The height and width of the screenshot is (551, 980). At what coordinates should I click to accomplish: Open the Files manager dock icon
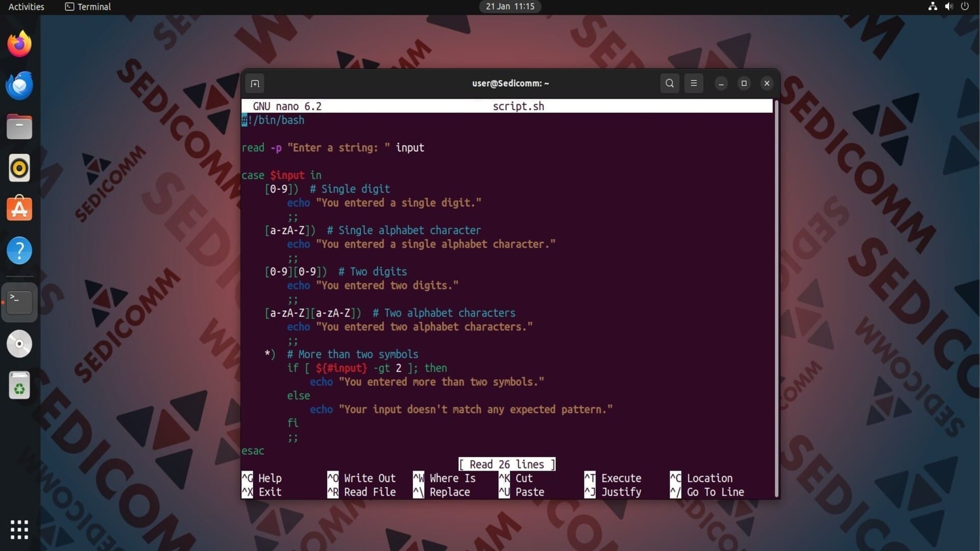click(x=19, y=127)
